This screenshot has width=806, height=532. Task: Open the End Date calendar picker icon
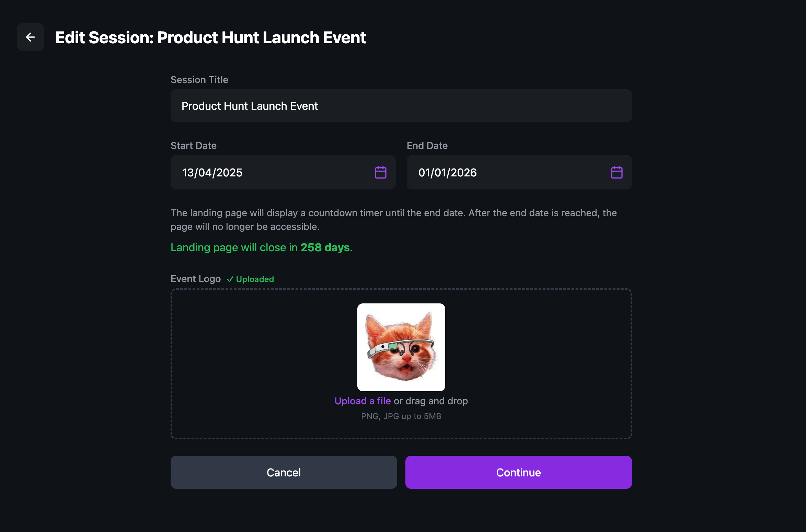[617, 172]
